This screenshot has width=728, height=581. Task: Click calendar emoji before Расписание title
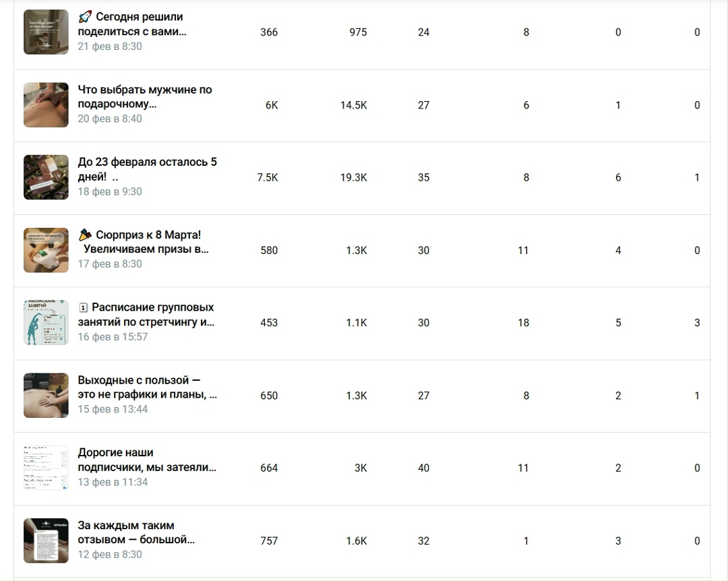pos(83,307)
